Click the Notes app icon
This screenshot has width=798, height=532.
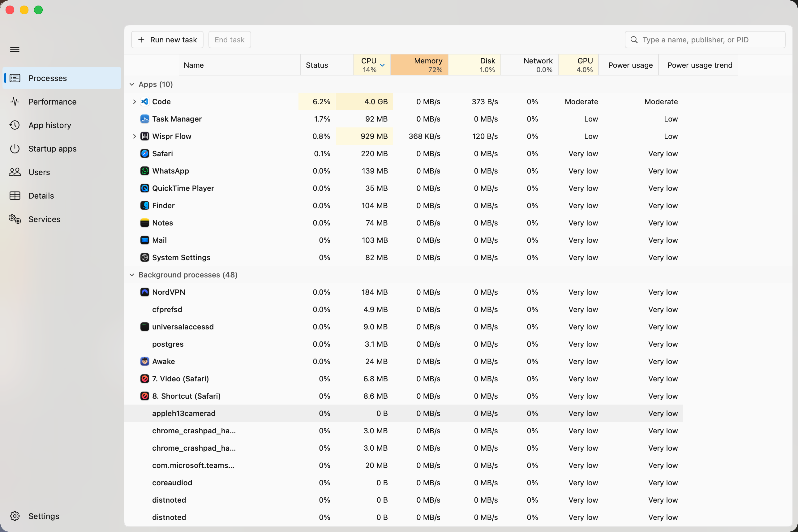pyautogui.click(x=144, y=223)
